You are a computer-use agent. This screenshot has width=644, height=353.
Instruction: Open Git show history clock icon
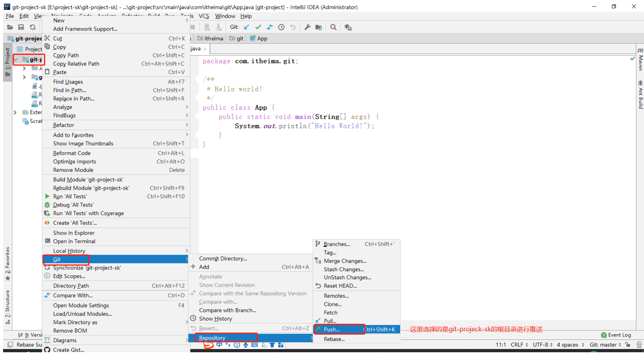pyautogui.click(x=281, y=27)
